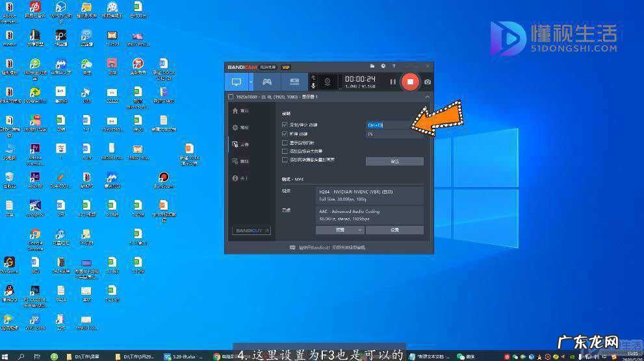Toggle the pause hotkey checkbox
Viewport: 644px width, 361px height.
(285, 134)
